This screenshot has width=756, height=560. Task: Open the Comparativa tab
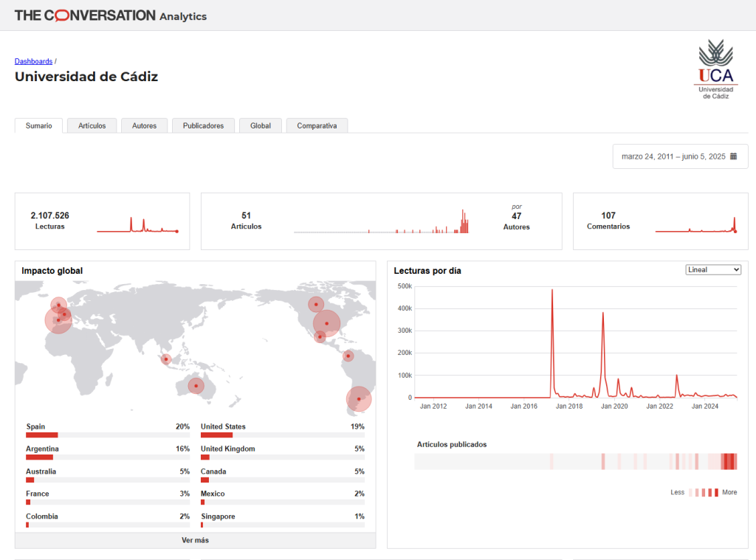(317, 125)
